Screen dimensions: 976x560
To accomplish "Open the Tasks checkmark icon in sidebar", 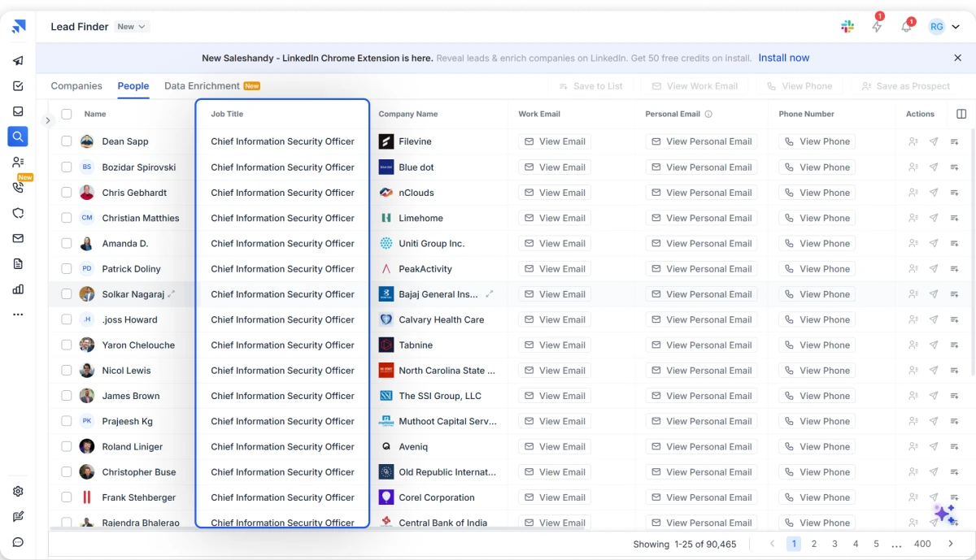I will click(18, 86).
